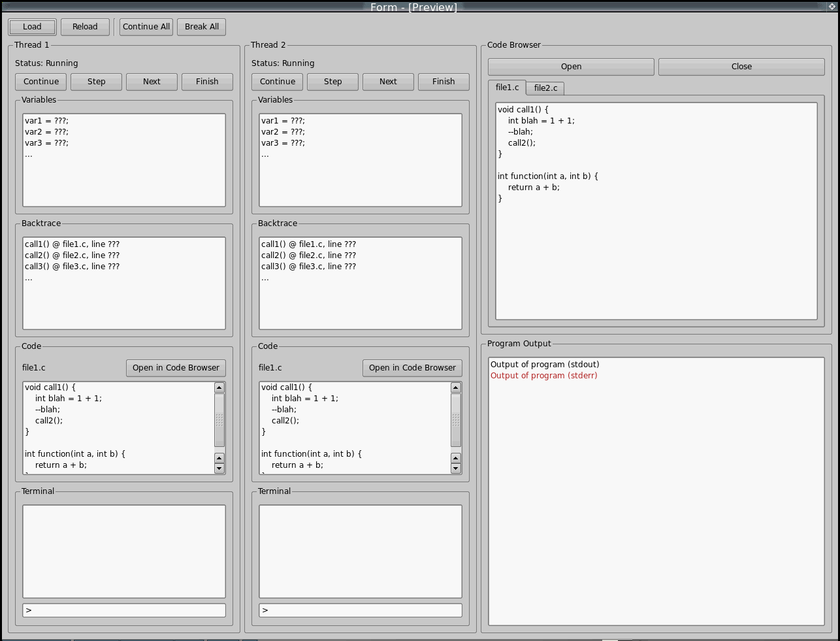Click the window icon in title bar corner

point(832,6)
